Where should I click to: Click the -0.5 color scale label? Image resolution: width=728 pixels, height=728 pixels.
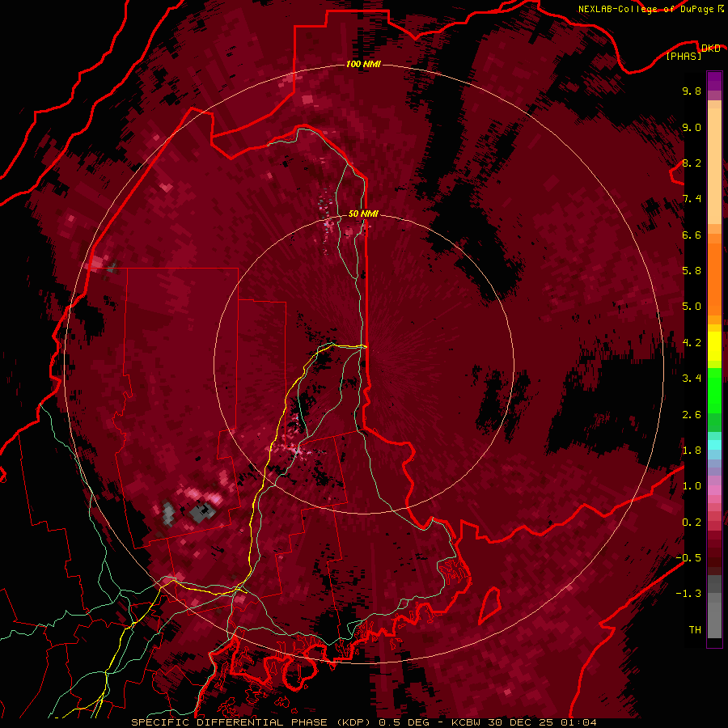click(x=688, y=558)
